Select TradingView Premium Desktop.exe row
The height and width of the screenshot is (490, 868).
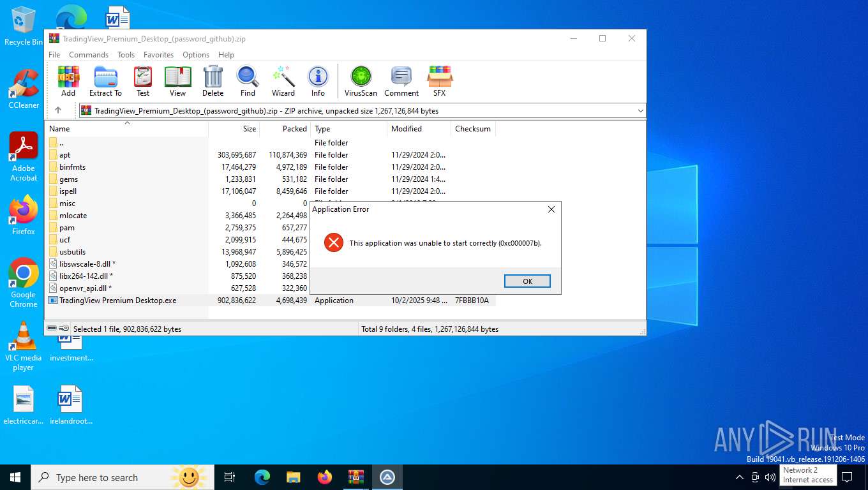coord(271,301)
